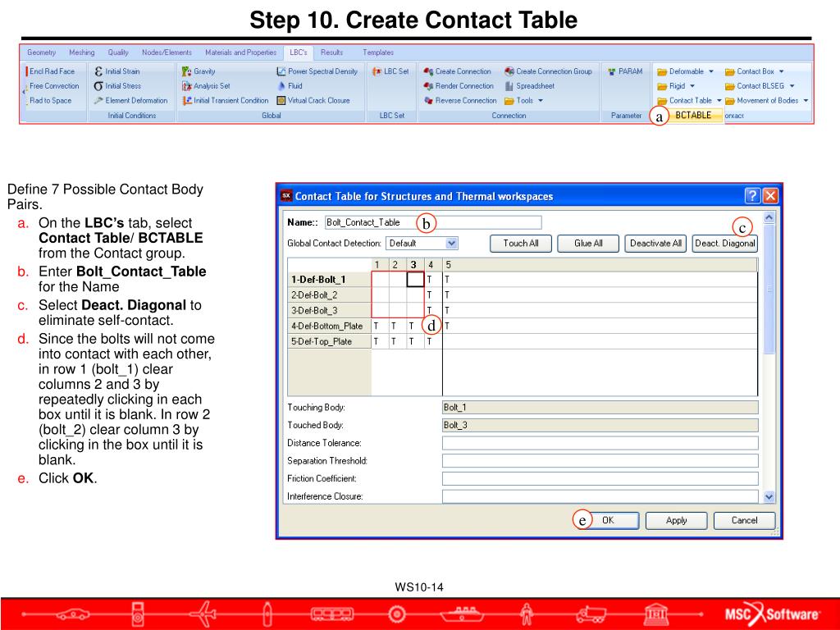Click the Separation Threshold input field

600,461
